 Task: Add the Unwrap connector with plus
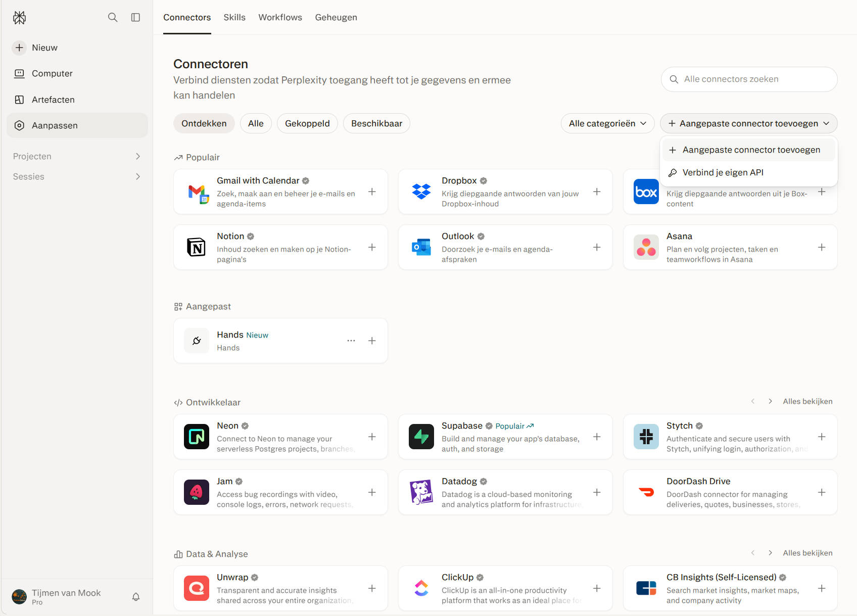coord(372,588)
